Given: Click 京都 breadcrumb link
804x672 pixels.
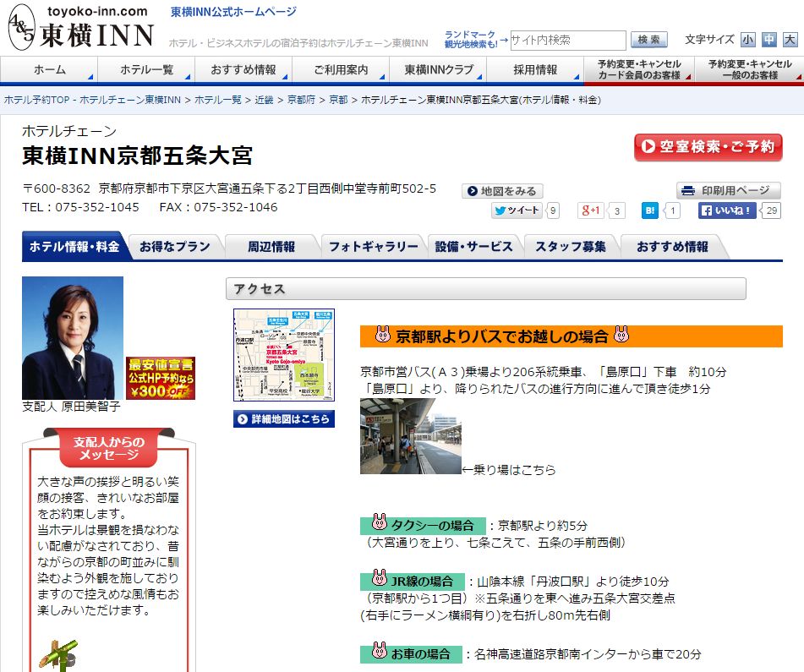Looking at the screenshot, I should [x=338, y=100].
